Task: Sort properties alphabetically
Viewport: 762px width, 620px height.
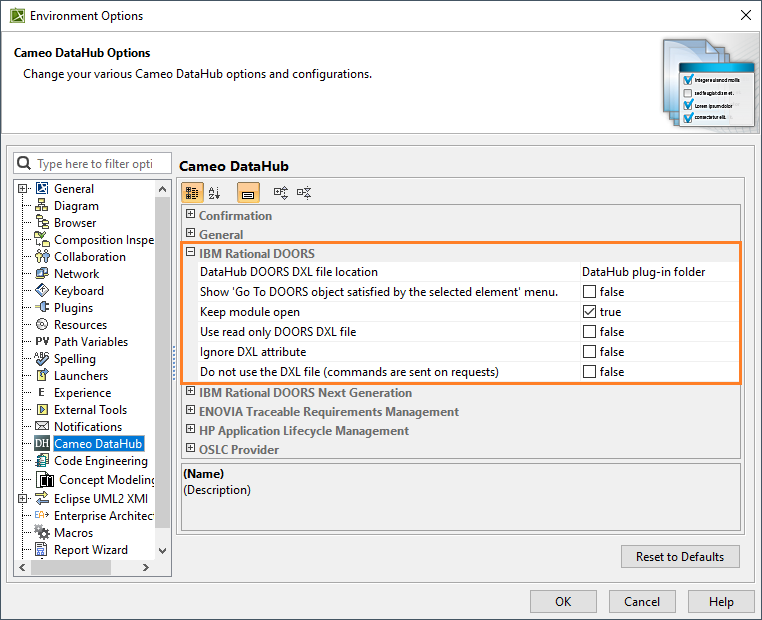Action: 214,192
